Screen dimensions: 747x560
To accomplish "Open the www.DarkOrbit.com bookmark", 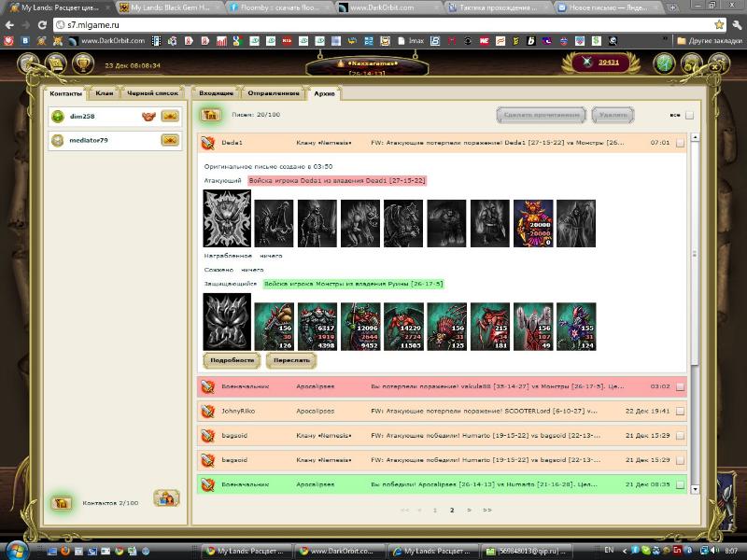I will click(x=107, y=41).
